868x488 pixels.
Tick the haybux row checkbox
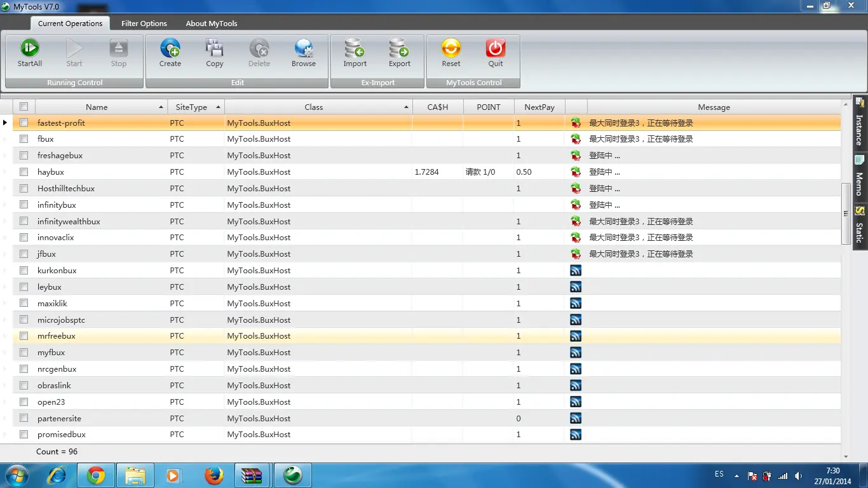click(x=24, y=172)
